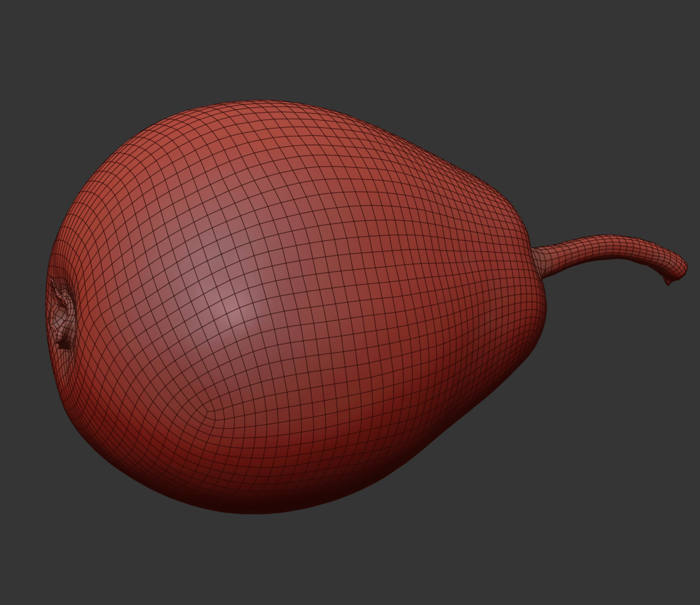Click the bright specular highlight on the pear
The width and height of the screenshot is (700, 605).
click(x=231, y=304)
